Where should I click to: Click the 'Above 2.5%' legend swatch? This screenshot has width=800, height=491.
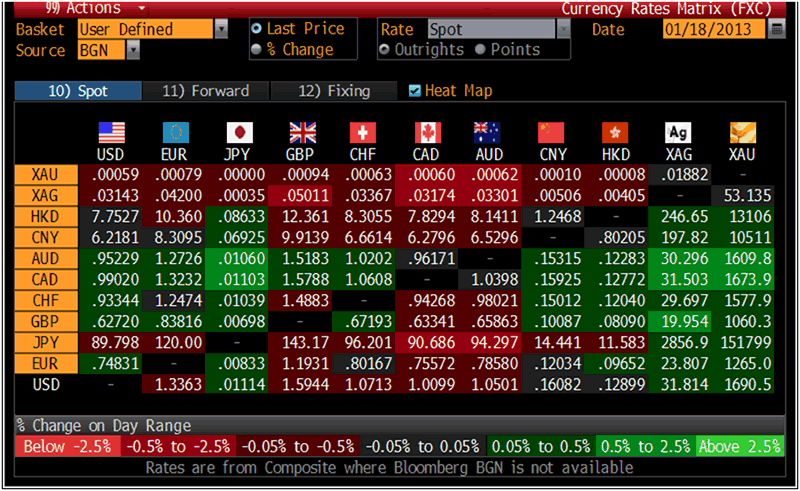coord(740,447)
